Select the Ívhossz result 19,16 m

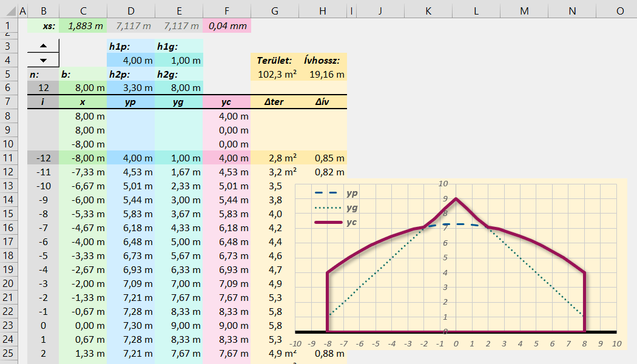pyautogui.click(x=323, y=74)
